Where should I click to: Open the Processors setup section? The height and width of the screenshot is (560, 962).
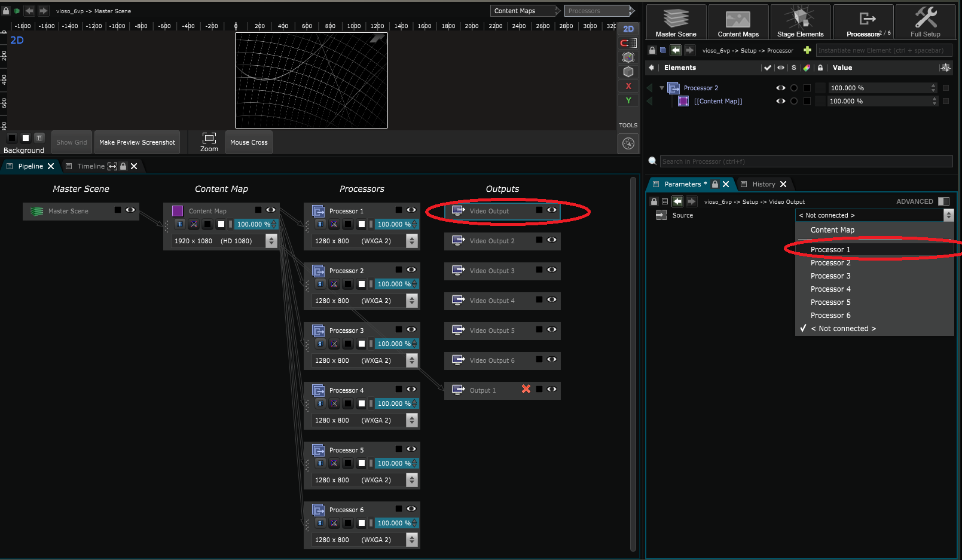[x=863, y=22]
